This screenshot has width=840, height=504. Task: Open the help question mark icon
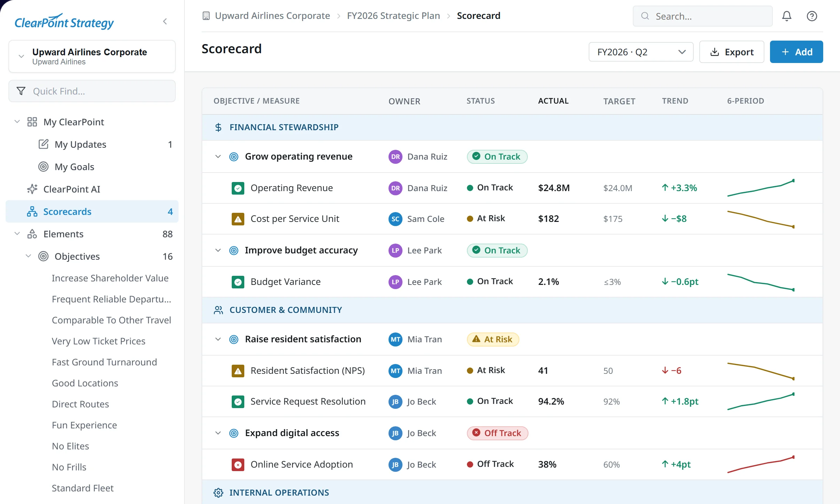pyautogui.click(x=812, y=16)
